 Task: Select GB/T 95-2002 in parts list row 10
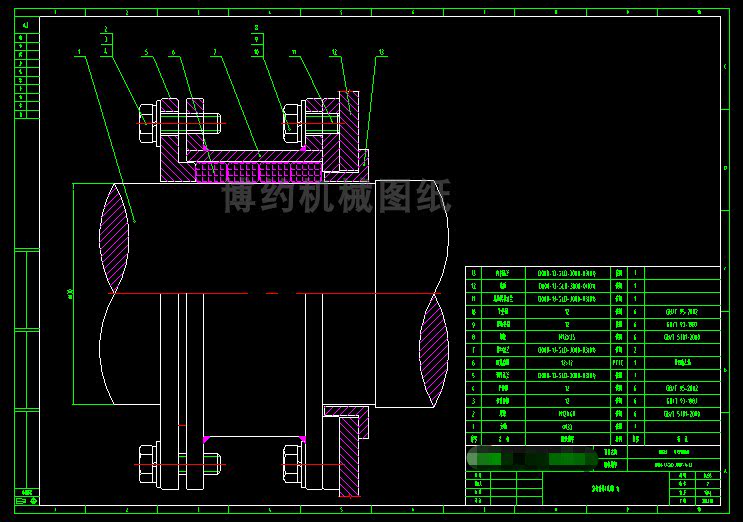click(681, 312)
